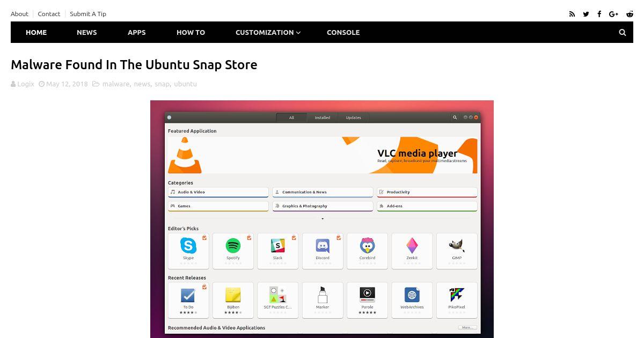The image size is (644, 338).
Task: Open the Games category button
Action: tap(218, 206)
